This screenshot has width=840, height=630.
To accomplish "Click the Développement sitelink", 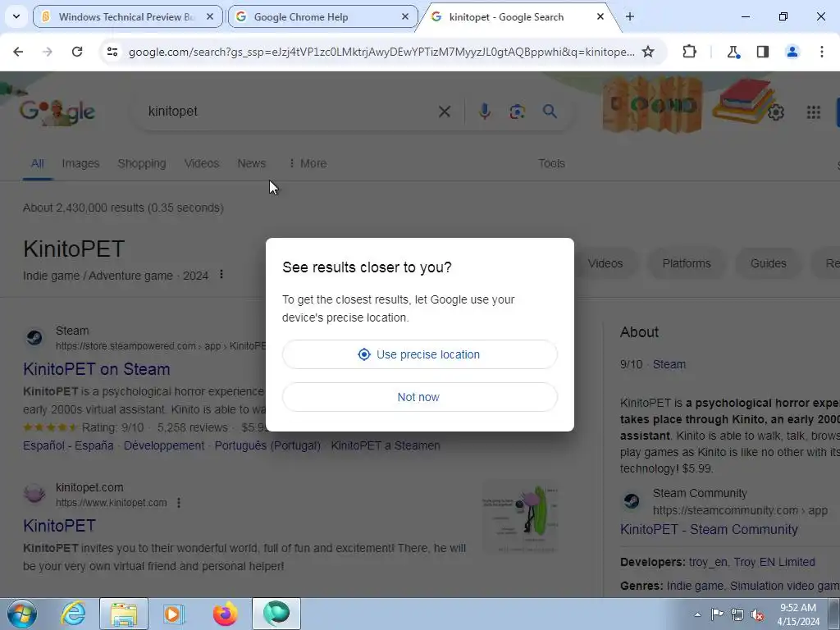I will coord(164,445).
